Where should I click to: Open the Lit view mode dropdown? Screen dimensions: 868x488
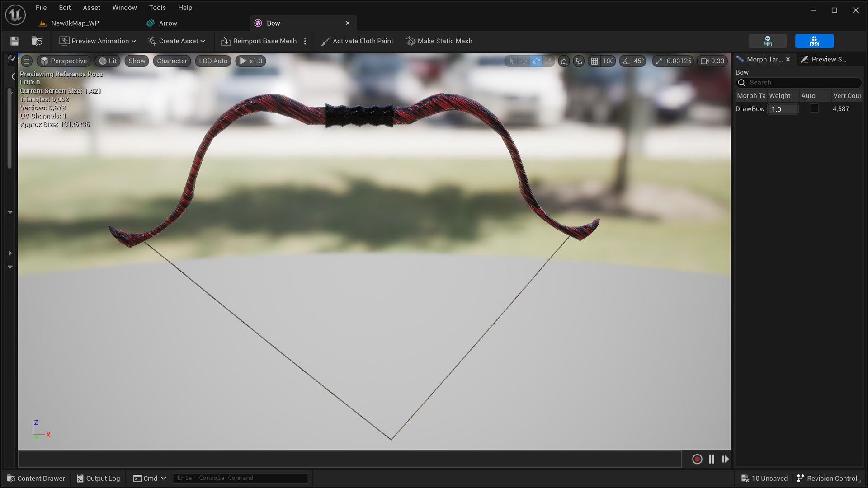click(108, 61)
